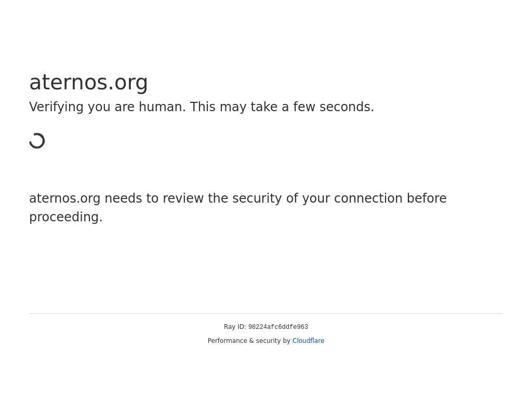Click the word "proceeding." in the paragraph
This screenshot has height=399, width=532.
click(66, 217)
